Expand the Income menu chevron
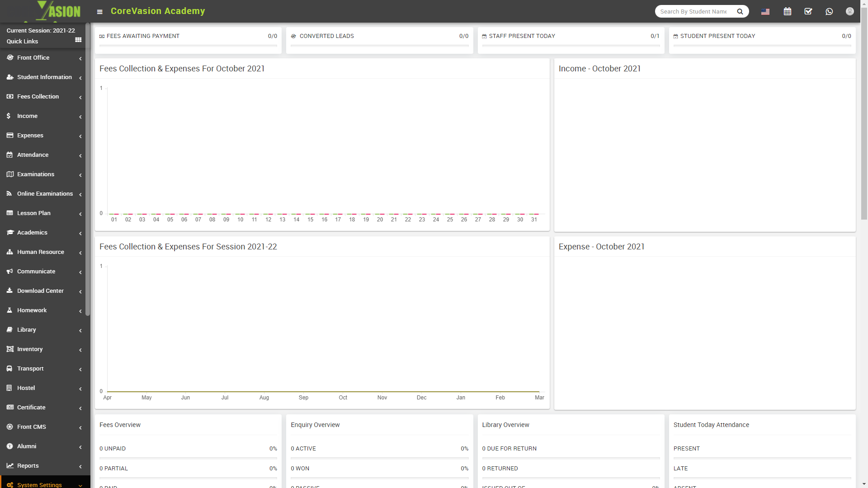The width and height of the screenshot is (868, 488). [x=80, y=117]
